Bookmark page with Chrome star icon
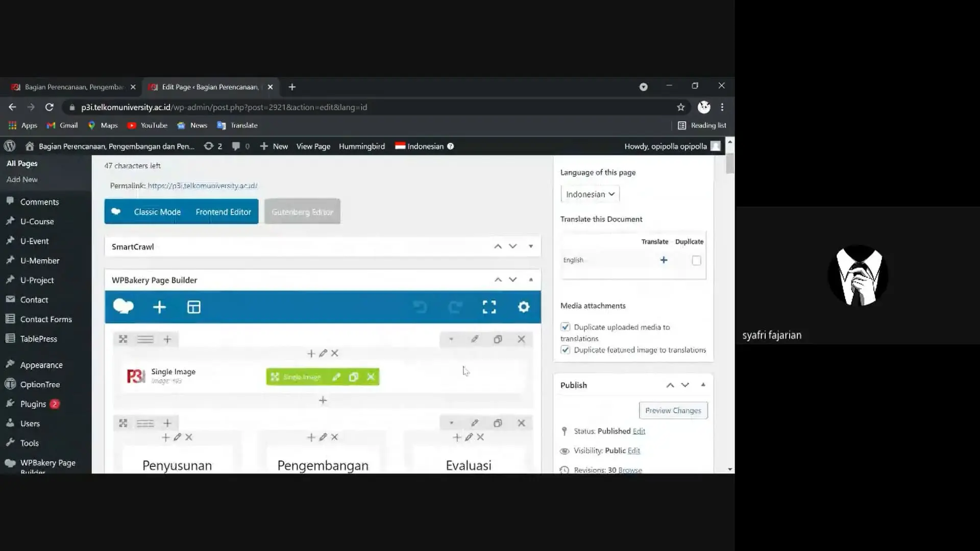This screenshot has width=980, height=551. [680, 107]
